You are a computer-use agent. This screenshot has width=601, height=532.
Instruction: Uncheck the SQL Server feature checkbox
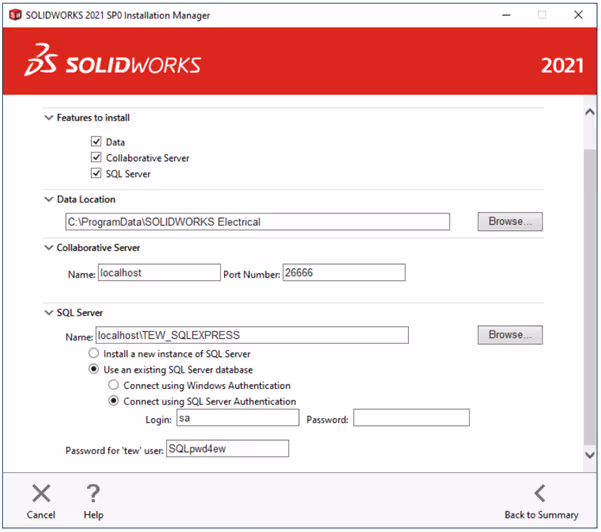pyautogui.click(x=96, y=173)
